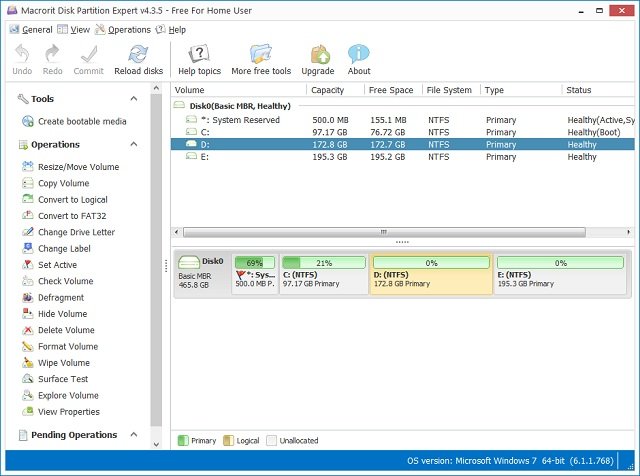
Task: Collapse the Tools section
Action: (133, 99)
